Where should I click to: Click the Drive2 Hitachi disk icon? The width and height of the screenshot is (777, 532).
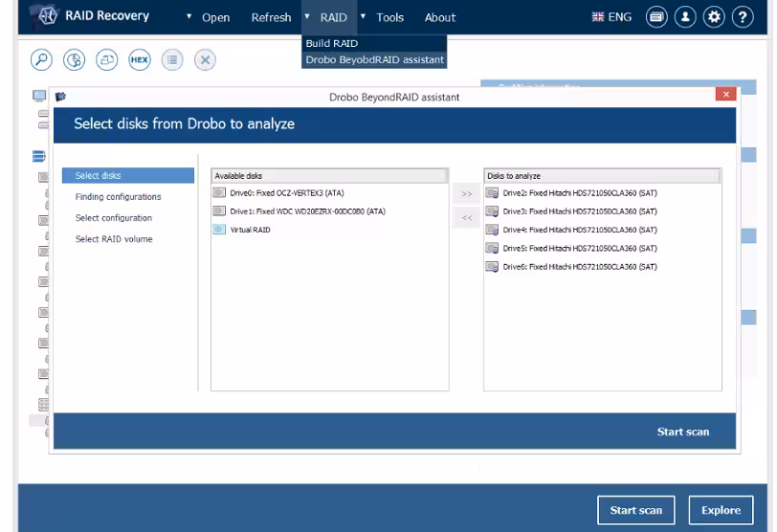click(x=492, y=192)
